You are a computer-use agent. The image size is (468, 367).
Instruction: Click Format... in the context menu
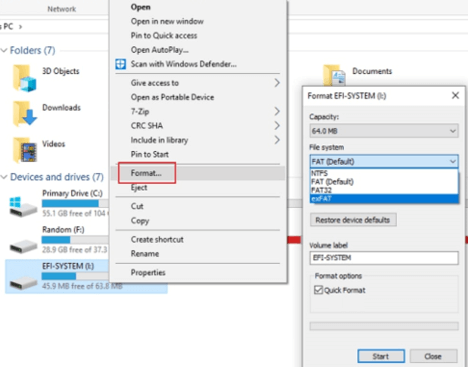pos(146,173)
